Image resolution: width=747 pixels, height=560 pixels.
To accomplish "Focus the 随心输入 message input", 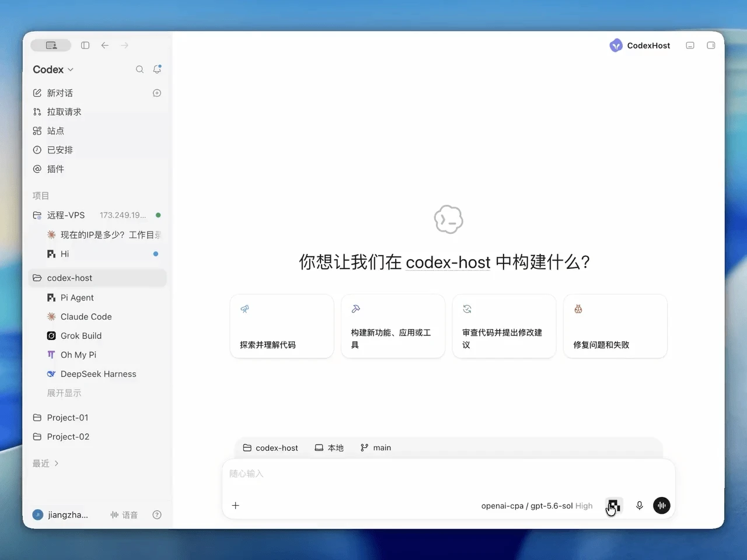I will (x=448, y=474).
